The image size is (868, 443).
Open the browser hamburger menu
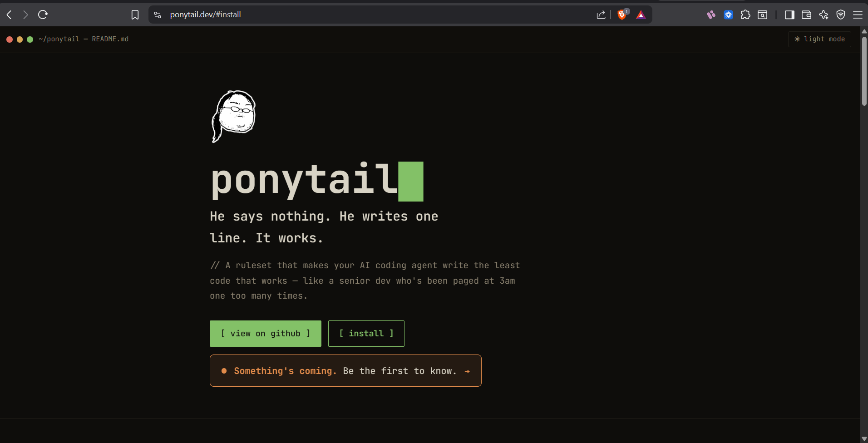click(858, 15)
